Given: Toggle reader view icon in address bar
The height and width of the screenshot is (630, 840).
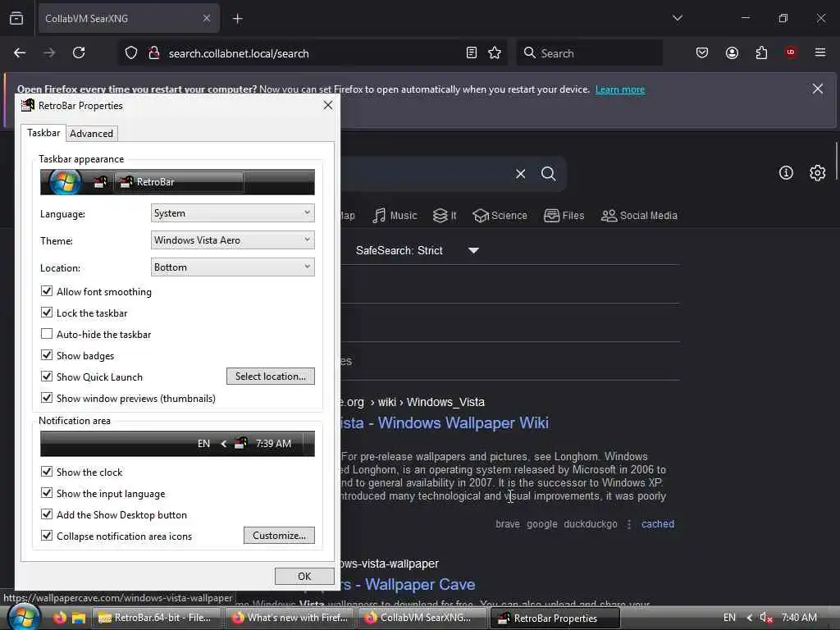Looking at the screenshot, I should [472, 53].
